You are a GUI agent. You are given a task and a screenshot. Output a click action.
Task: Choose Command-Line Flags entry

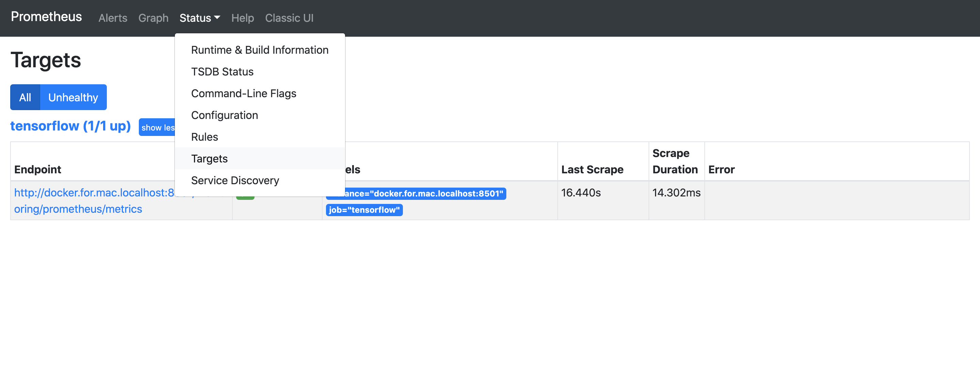260,93
